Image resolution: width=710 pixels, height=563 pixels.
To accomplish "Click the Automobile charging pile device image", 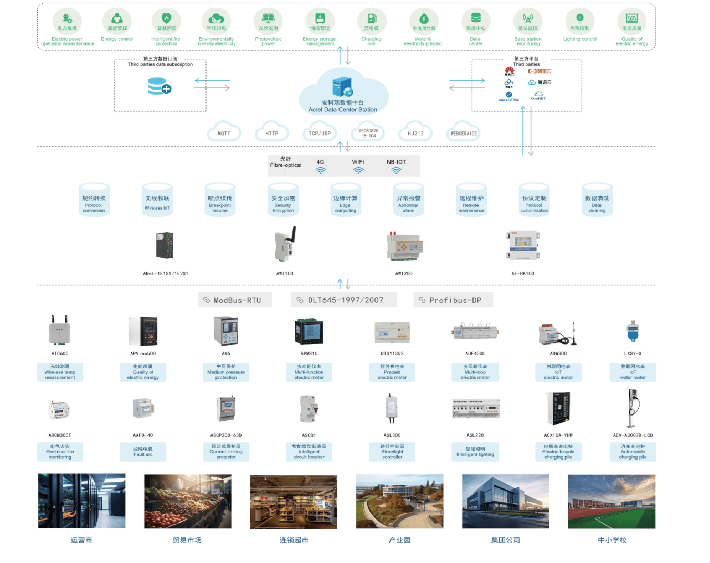I will pyautogui.click(x=633, y=409).
